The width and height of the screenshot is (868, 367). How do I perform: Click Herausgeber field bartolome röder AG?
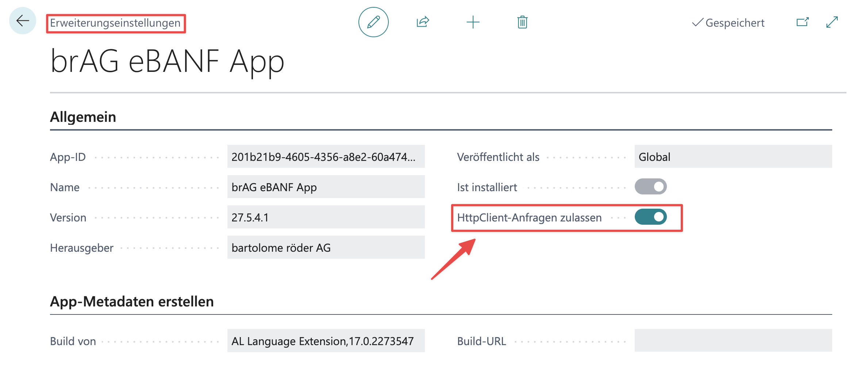326,247
